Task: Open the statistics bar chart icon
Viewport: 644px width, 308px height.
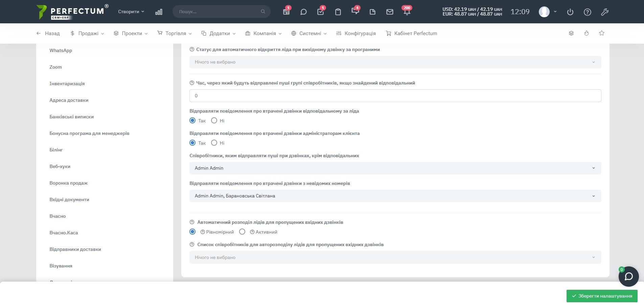Action: click(x=159, y=12)
